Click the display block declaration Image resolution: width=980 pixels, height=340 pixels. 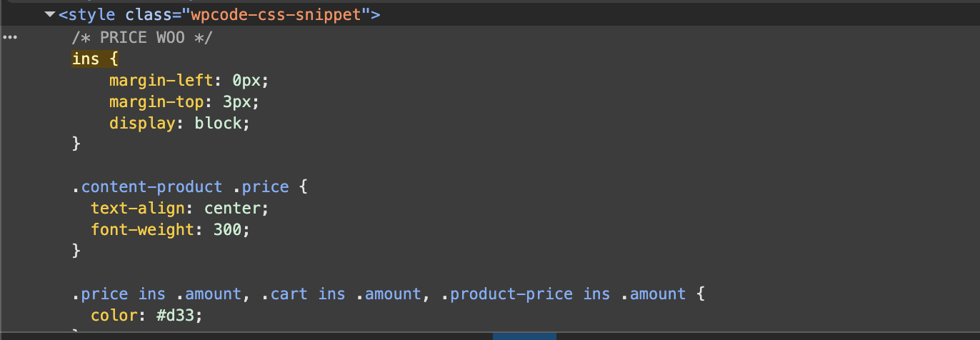pos(180,123)
